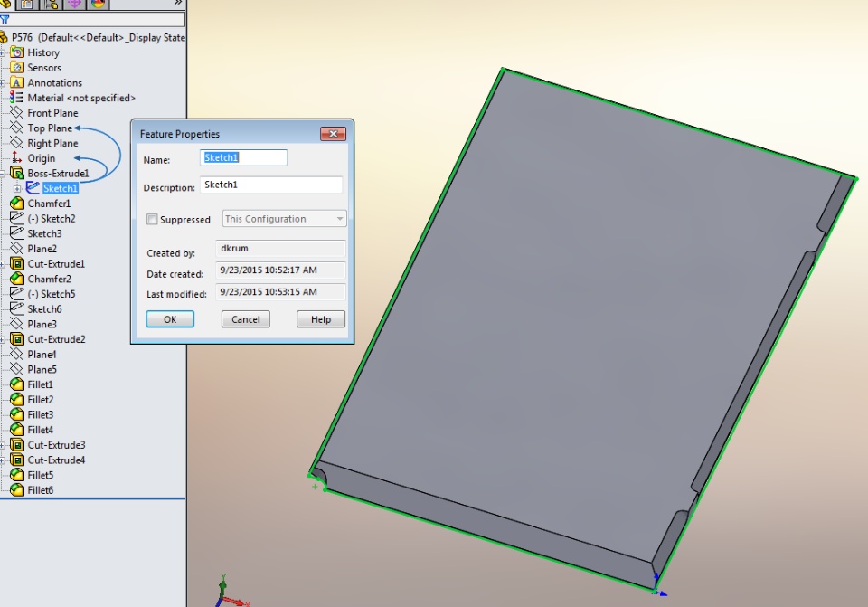Click the Fillet1 feature icon
The image size is (868, 607).
[x=17, y=384]
